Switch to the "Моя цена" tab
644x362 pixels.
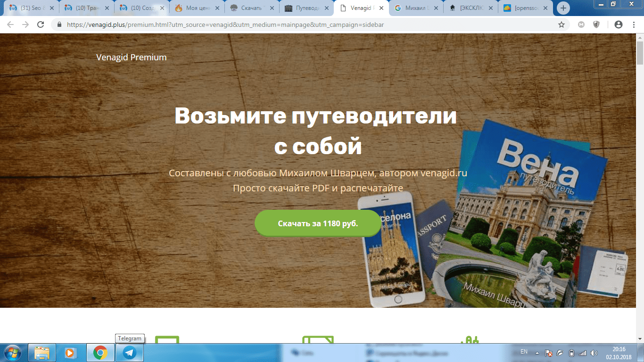tap(195, 8)
